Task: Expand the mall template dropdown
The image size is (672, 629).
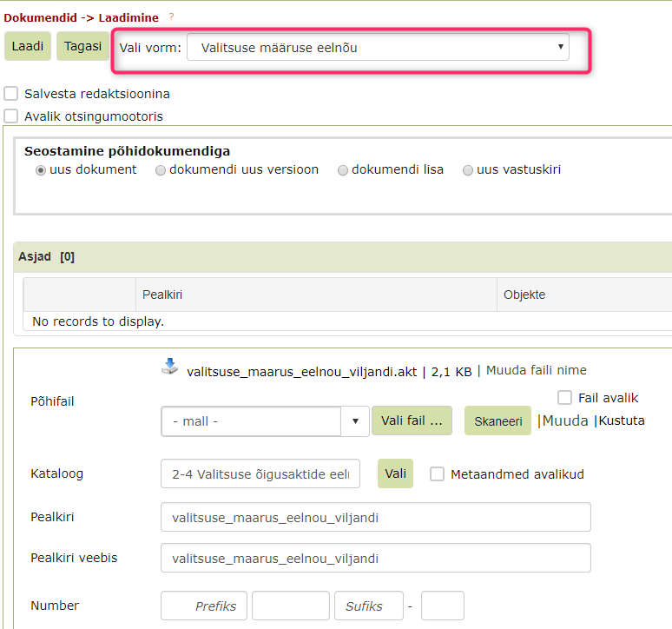Action: [265, 421]
